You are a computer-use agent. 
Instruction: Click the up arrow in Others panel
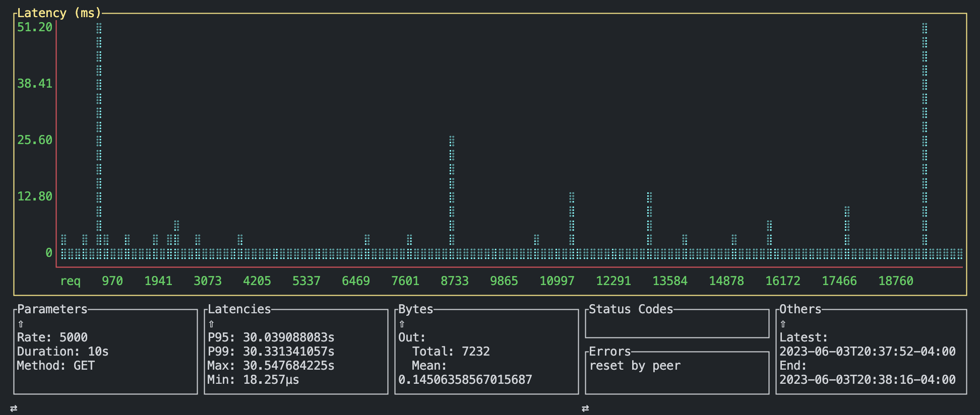pos(783,324)
